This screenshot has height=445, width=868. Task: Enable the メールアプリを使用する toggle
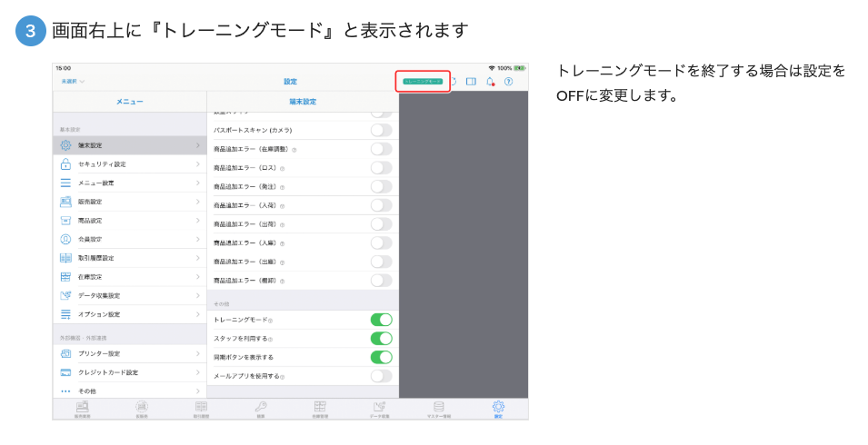pyautogui.click(x=381, y=376)
